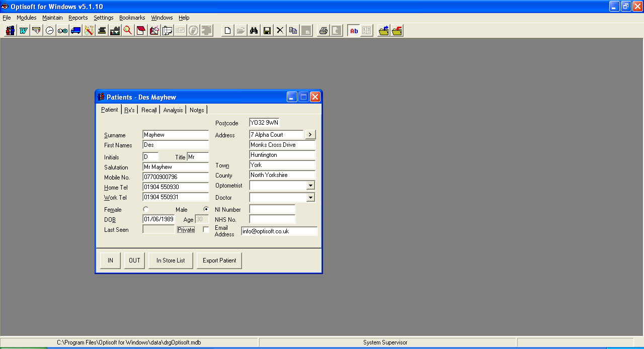Screen dimensions: 644x349
Task: Click the black X delete icon
Action: (280, 31)
